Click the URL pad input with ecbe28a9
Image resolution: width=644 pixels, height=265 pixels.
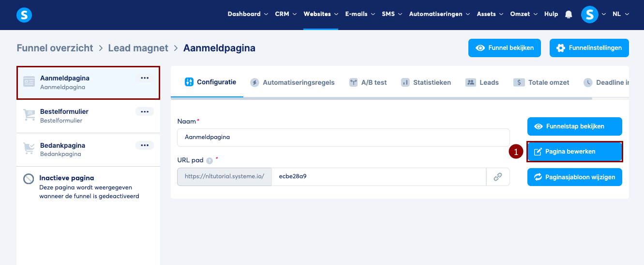tap(379, 177)
